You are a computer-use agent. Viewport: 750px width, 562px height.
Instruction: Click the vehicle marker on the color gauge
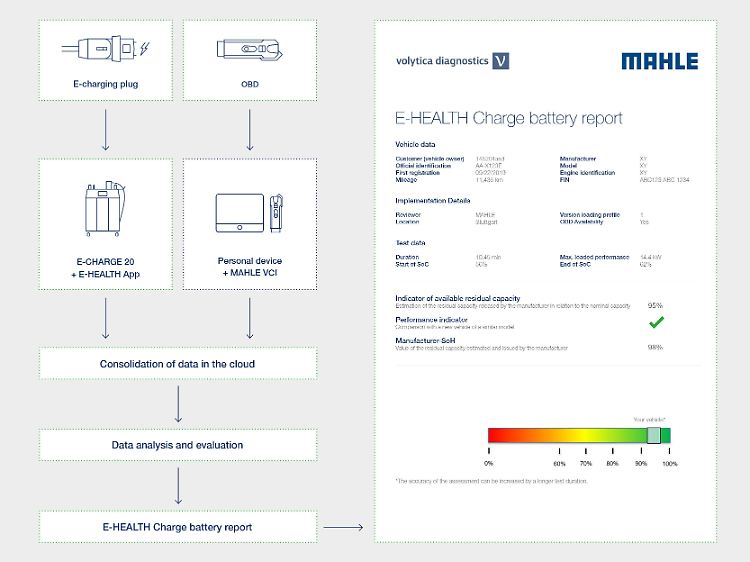pyautogui.click(x=653, y=435)
